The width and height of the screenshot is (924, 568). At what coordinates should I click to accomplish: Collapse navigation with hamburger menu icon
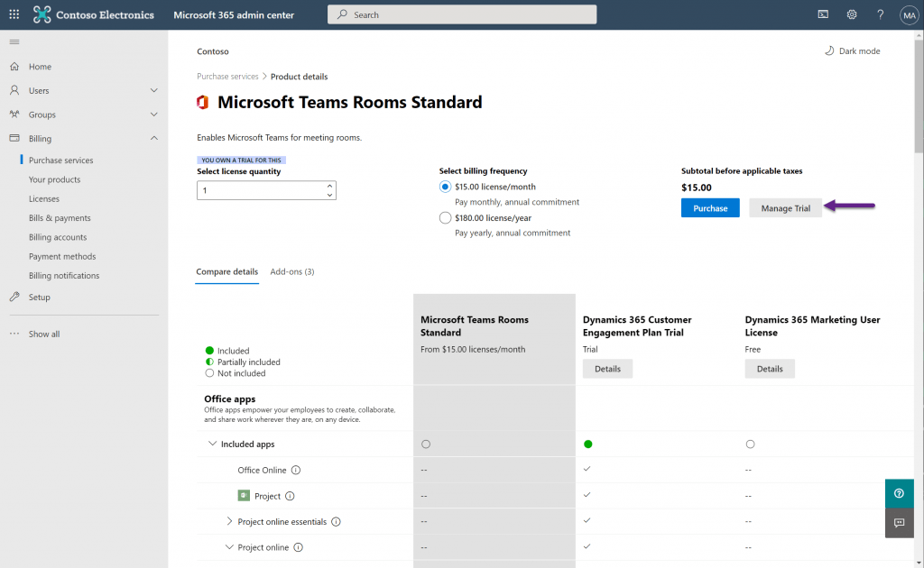[14, 41]
